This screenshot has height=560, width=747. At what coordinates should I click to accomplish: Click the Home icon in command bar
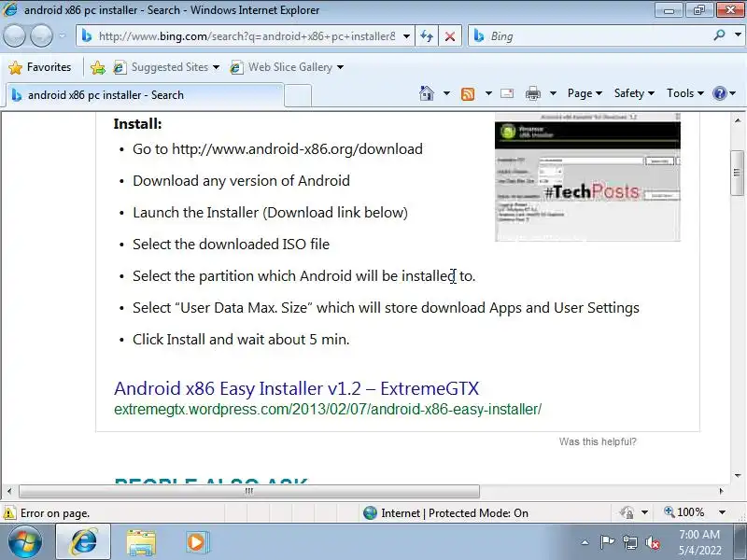[427, 93]
